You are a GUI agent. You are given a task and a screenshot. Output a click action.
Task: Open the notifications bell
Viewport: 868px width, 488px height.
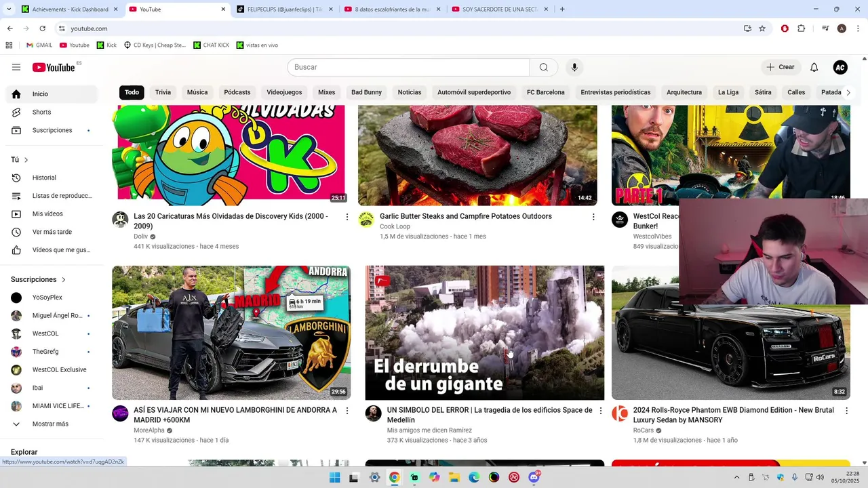point(814,67)
